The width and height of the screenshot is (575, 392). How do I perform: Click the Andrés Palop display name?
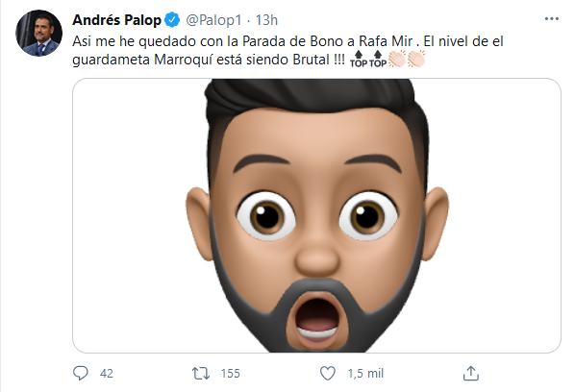tap(116, 20)
